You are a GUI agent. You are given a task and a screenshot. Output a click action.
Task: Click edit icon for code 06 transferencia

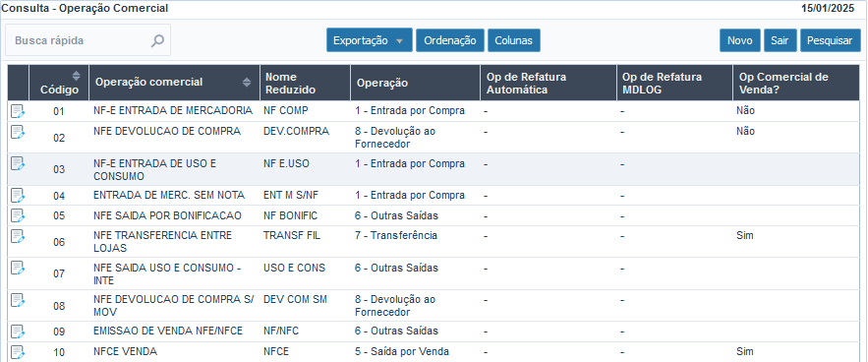pos(18,236)
